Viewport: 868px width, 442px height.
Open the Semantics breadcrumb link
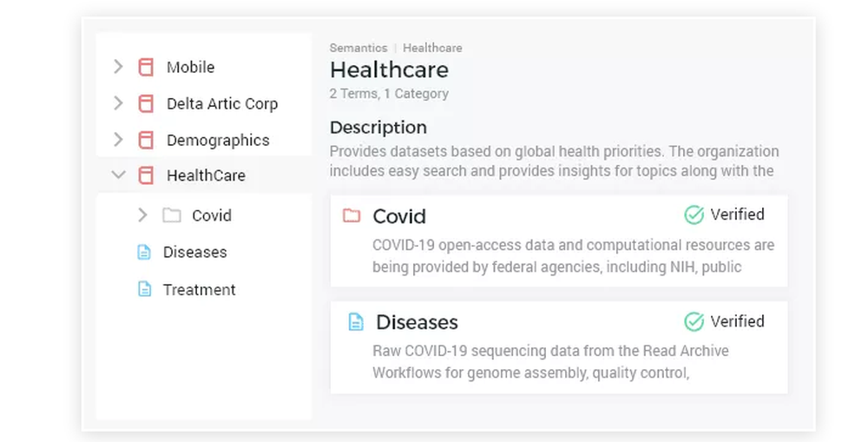point(358,48)
